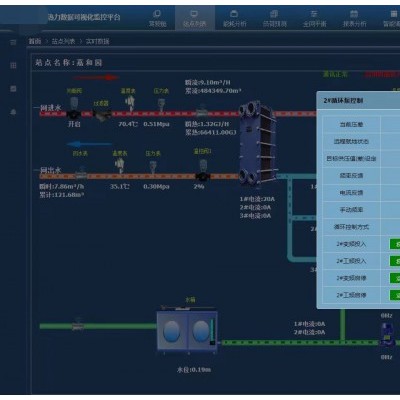400x400 pixels.
Task: Open the 站点列表 navigation tab
Action: tap(194, 18)
